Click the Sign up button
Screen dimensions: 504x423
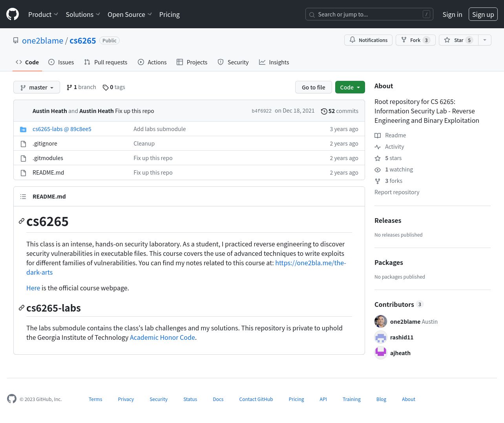pos(483,14)
